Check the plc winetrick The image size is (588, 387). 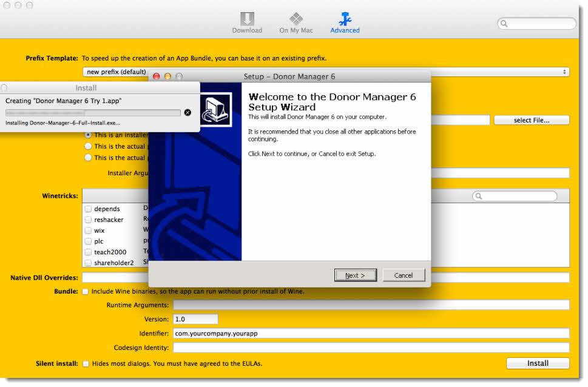pos(88,241)
